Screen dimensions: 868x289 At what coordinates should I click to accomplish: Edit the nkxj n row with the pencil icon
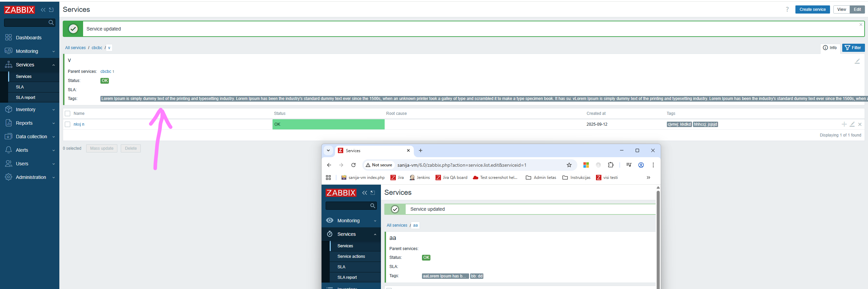click(x=852, y=124)
